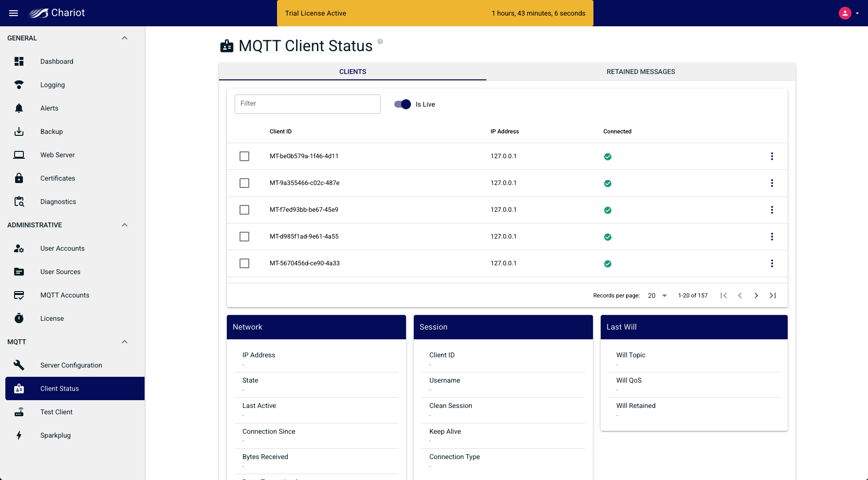The width and height of the screenshot is (868, 480).
Task: Open Certificates via the lock icon
Action: coord(19,178)
